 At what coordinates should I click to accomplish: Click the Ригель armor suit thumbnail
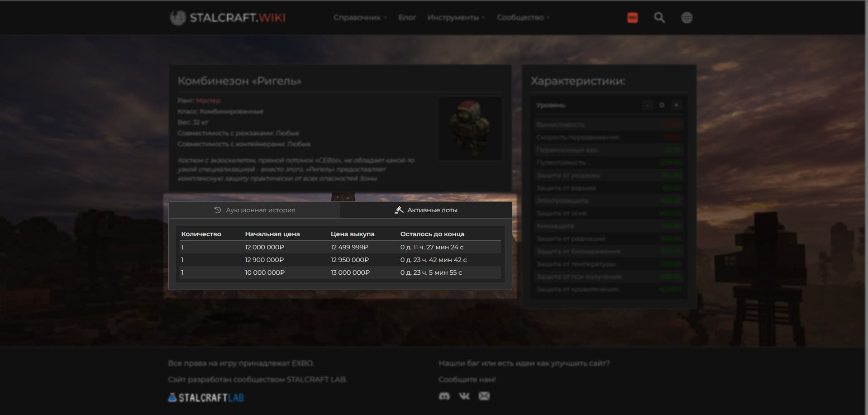(470, 128)
